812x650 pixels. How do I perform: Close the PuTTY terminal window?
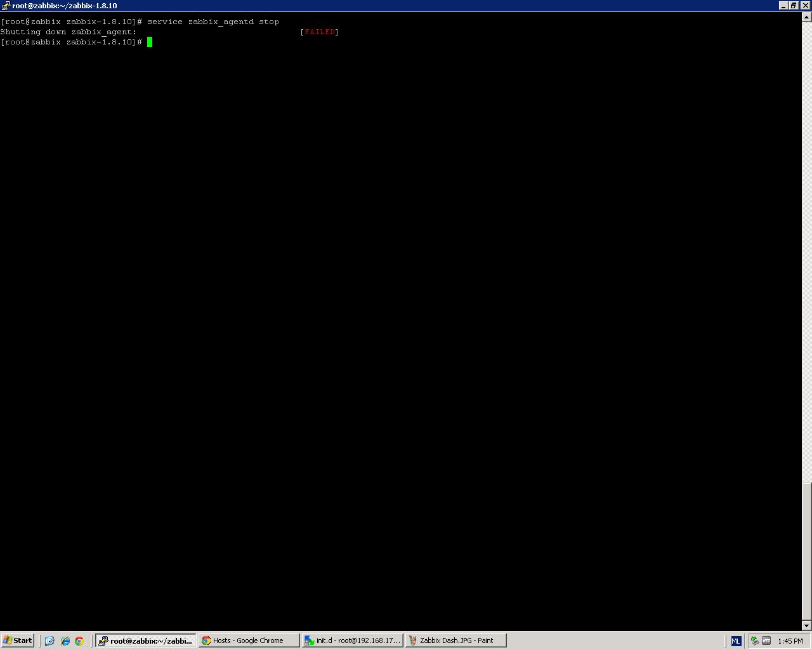[x=805, y=6]
